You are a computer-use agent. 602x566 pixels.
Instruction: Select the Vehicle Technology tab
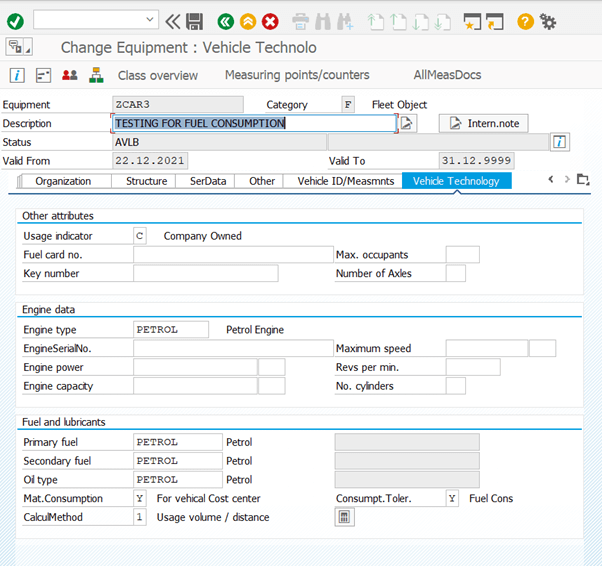456,181
